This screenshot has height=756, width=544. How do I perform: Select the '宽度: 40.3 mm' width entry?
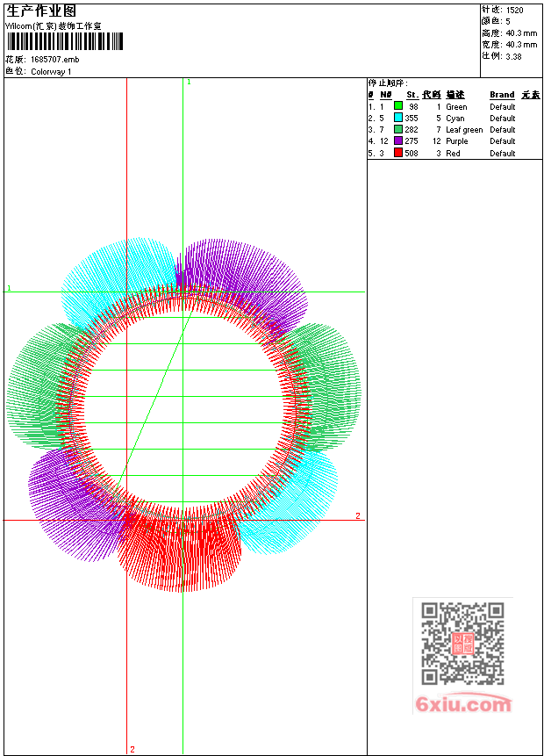pyautogui.click(x=509, y=45)
